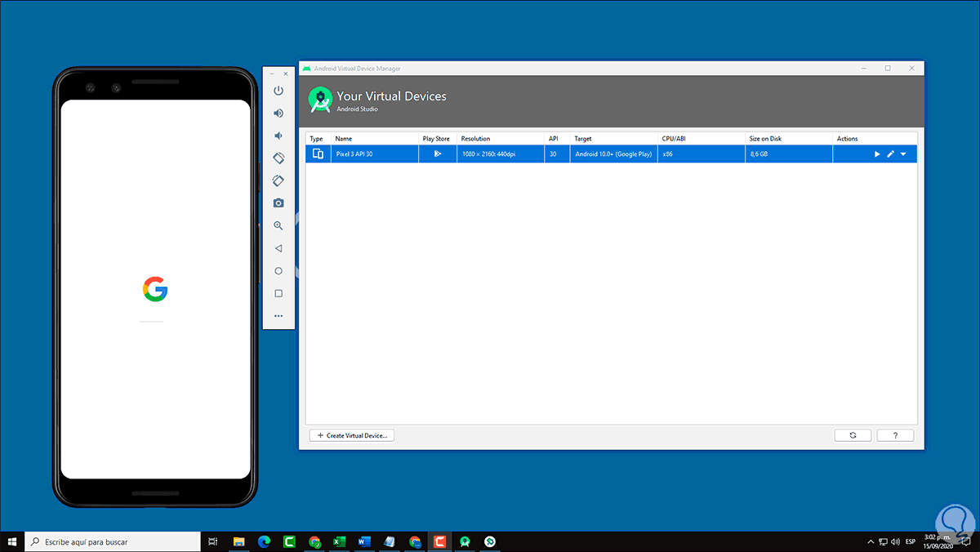The height and width of the screenshot is (552, 980).
Task: Click the refresh button in AVD Manager
Action: pos(853,435)
